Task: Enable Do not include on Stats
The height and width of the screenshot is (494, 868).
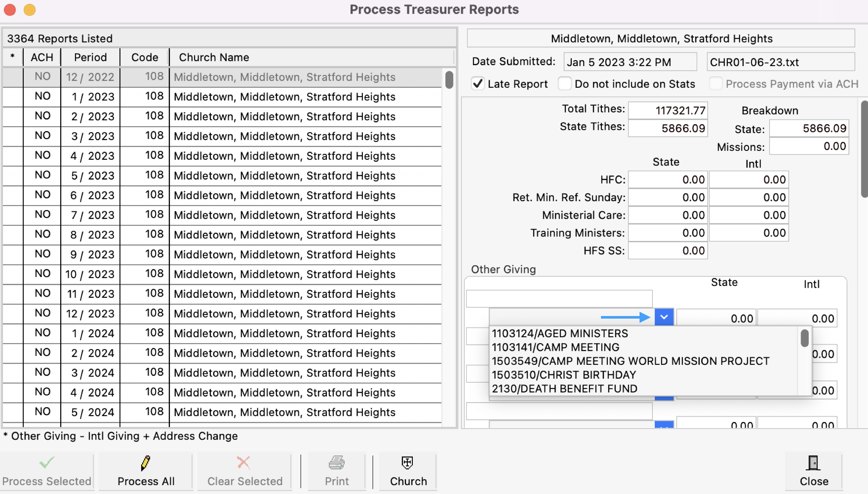Action: (x=565, y=84)
